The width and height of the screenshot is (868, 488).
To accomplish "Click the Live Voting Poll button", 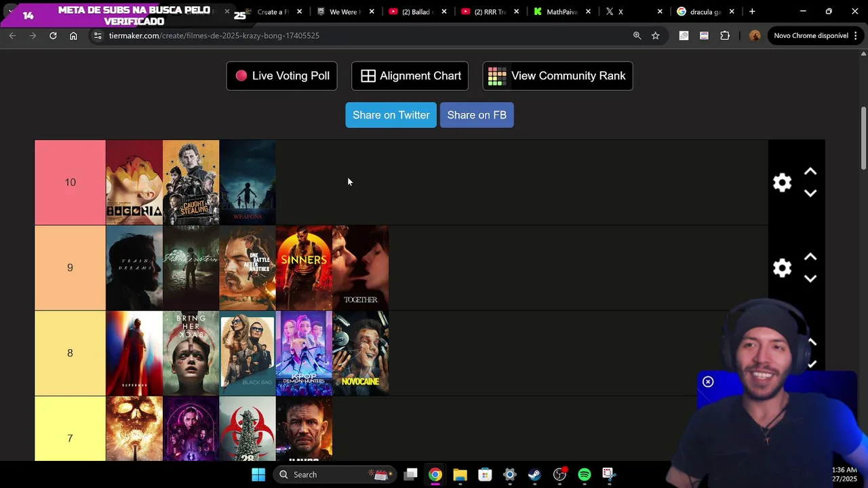I will pos(281,76).
